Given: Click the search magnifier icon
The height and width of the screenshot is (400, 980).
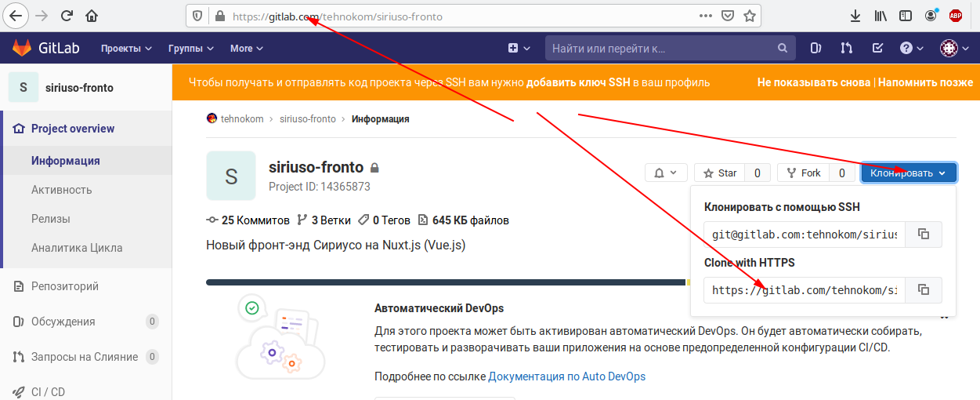Looking at the screenshot, I should click(783, 49).
